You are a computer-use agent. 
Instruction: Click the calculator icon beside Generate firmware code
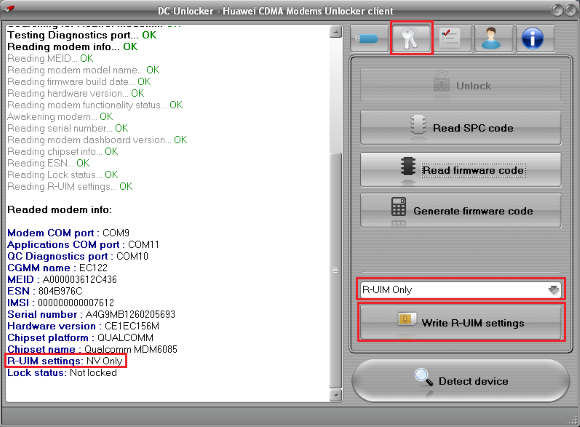(398, 206)
